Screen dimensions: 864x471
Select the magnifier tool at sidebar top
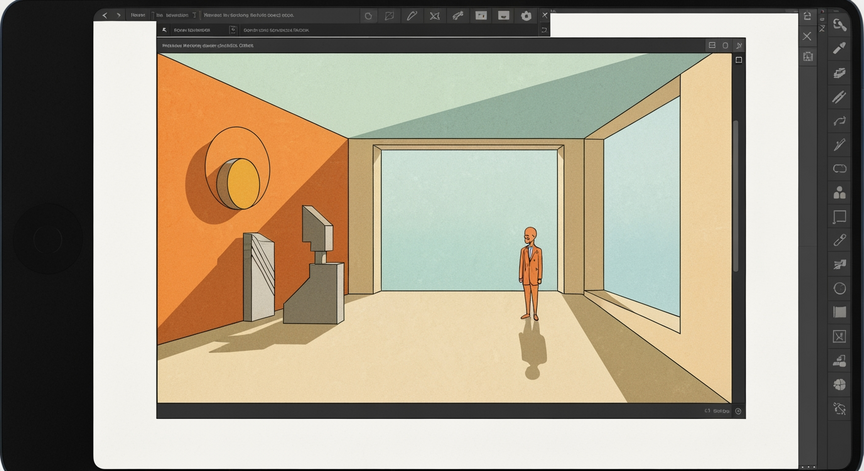(839, 25)
